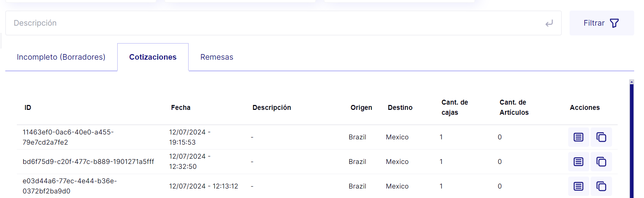Duplicate quotation bd6f75d9 with copy icon
The height and width of the screenshot is (198, 644).
coord(601,161)
